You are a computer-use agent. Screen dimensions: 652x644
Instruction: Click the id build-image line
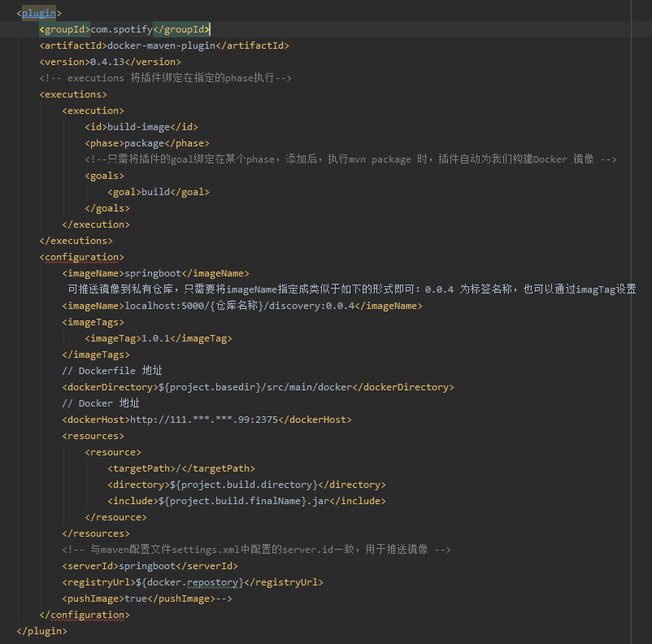click(x=141, y=127)
